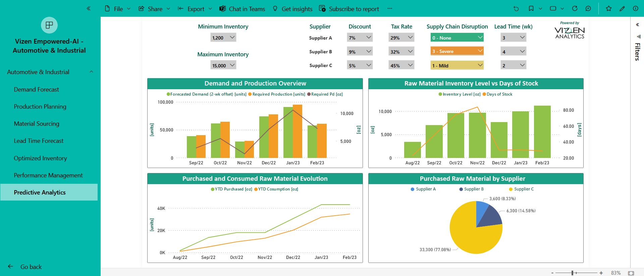This screenshot has width=644, height=276.
Task: Open Minimum Inventory 1,200 dropdown
Action: tap(223, 38)
